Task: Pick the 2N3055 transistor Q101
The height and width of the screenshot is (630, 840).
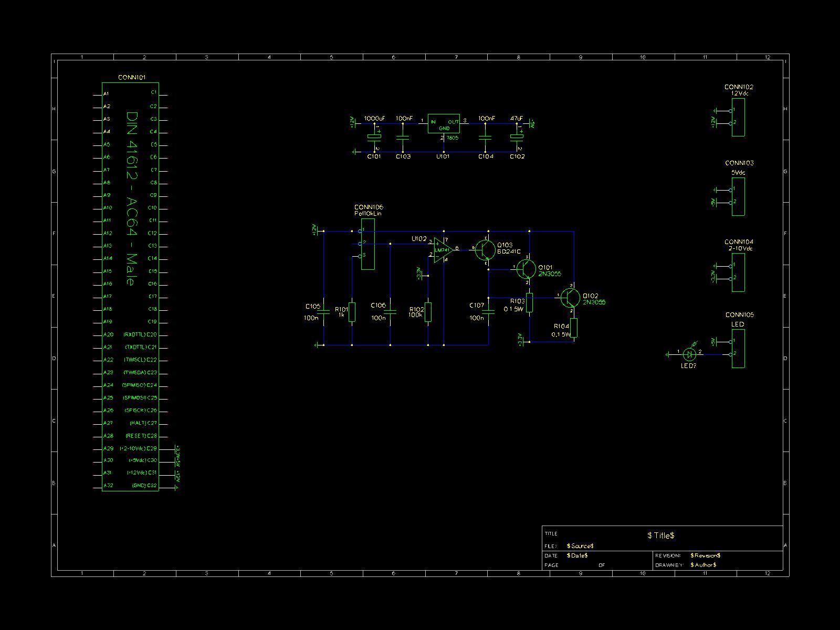Action: (x=526, y=269)
